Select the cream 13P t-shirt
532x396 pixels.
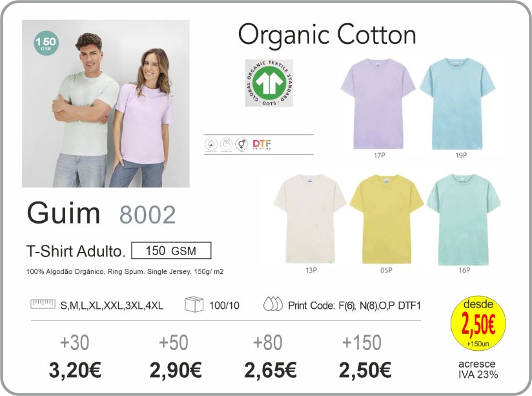coord(310,219)
